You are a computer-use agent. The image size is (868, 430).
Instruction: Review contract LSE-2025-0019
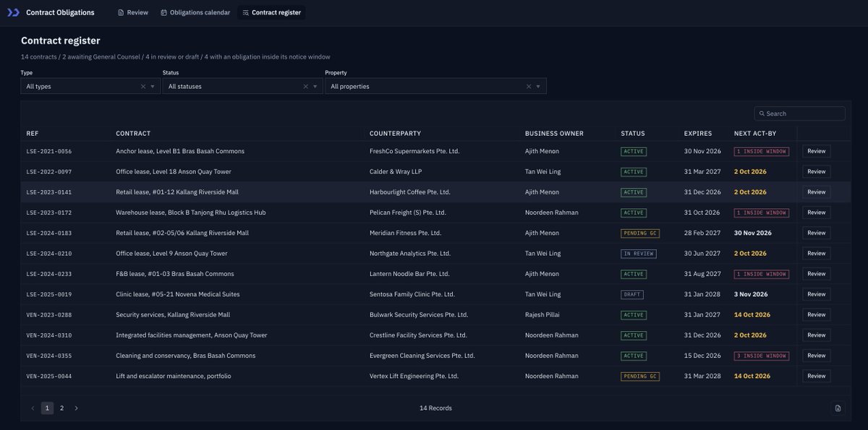point(816,294)
